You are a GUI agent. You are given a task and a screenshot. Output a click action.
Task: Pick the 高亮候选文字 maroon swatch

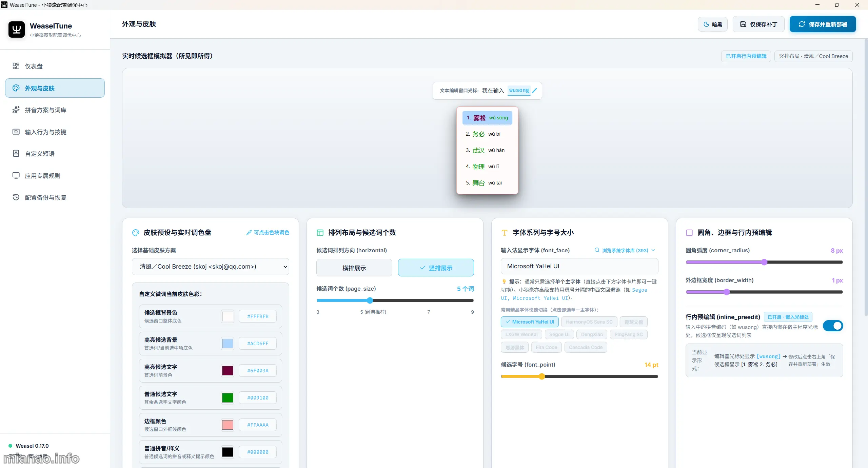(x=228, y=371)
